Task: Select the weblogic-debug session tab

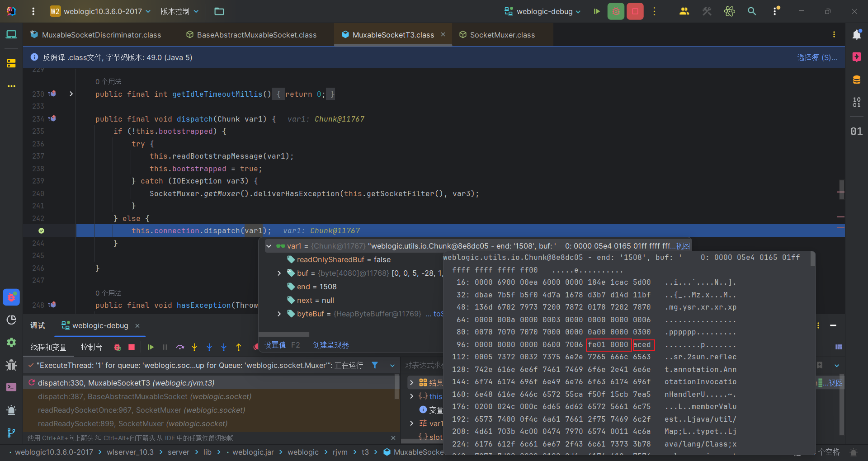Action: tap(100, 325)
